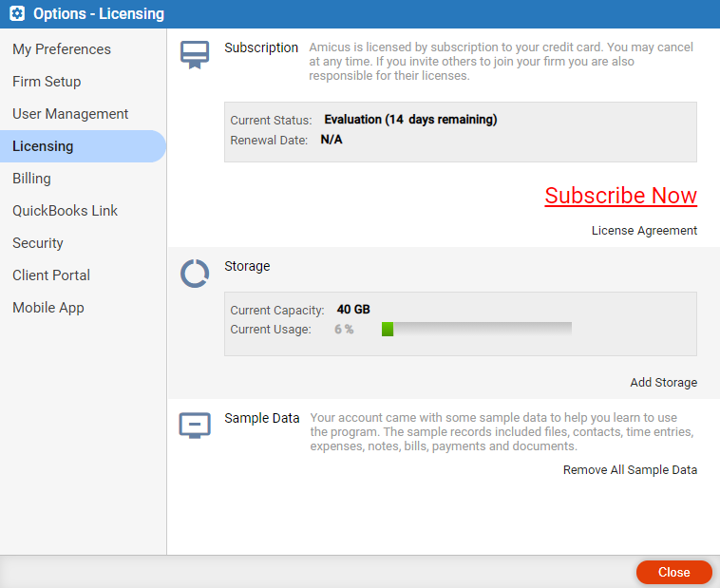The height and width of the screenshot is (588, 720).
Task: Click the Sample Data monitor icon
Action: click(x=195, y=425)
